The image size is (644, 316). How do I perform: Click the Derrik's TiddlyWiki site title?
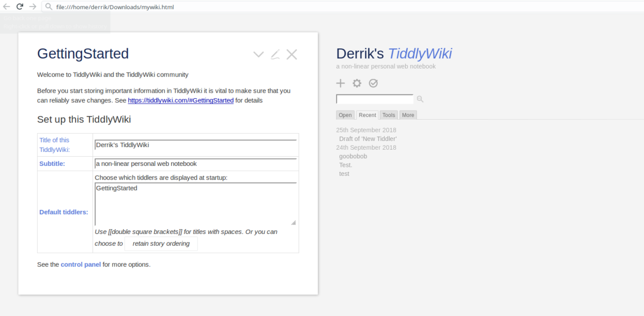394,54
